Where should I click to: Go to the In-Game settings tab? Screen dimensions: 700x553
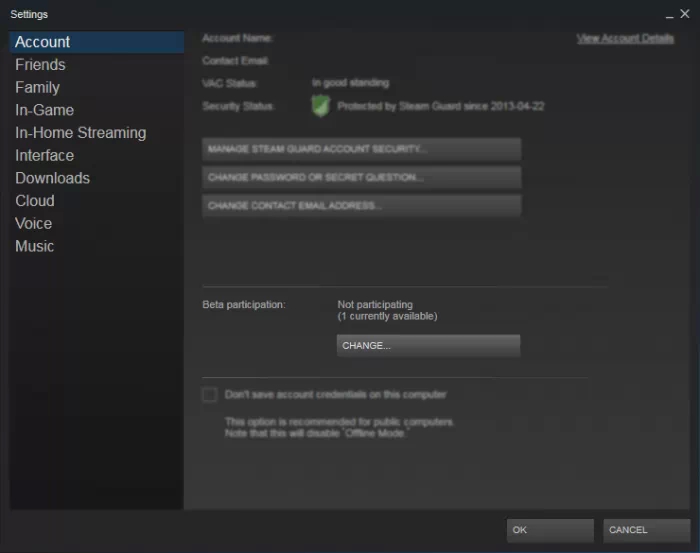coord(44,110)
